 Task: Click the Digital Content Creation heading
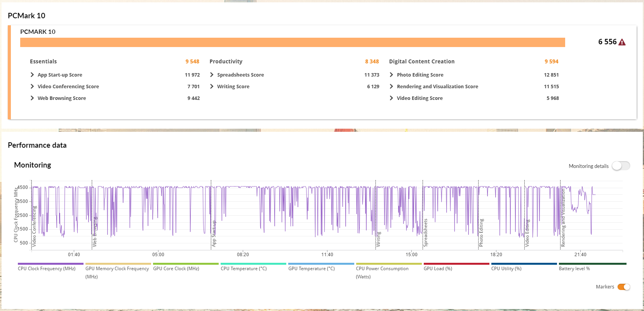[422, 61]
